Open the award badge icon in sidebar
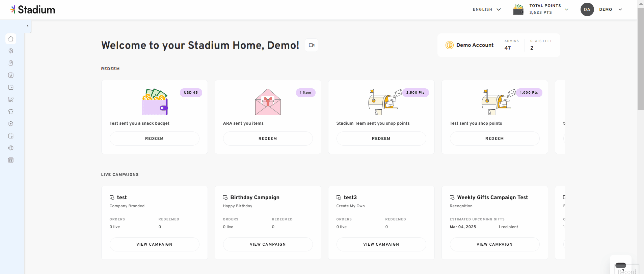Viewport: 644px width, 274px height. tap(11, 51)
